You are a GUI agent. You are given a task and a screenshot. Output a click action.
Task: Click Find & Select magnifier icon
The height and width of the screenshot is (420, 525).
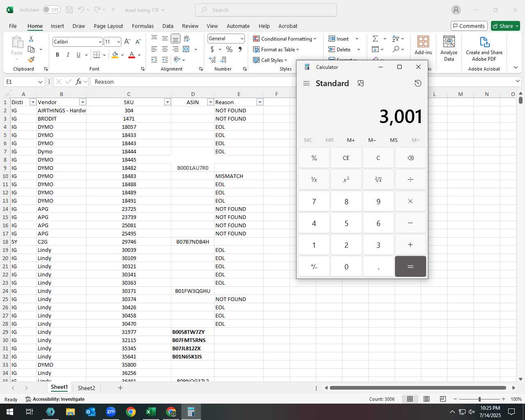click(x=396, y=49)
